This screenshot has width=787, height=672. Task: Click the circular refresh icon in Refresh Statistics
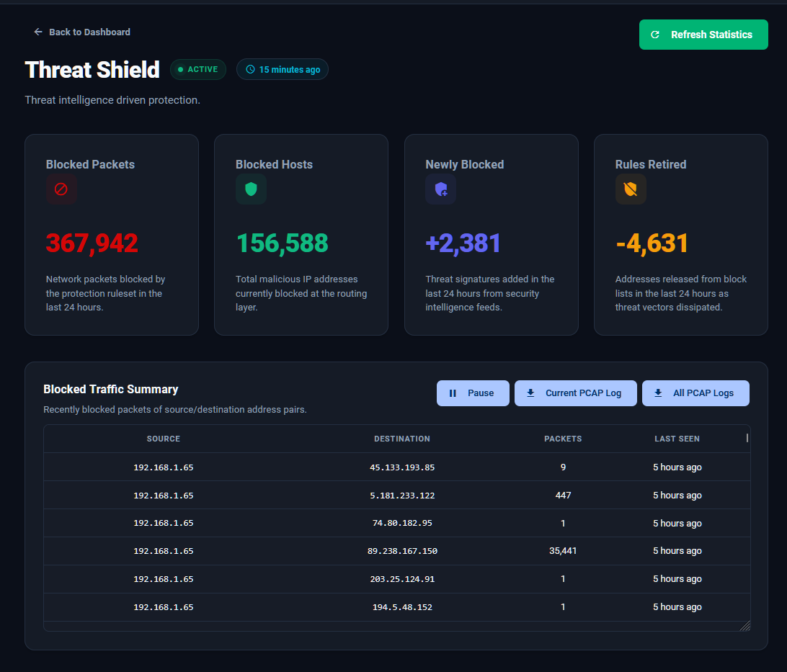point(655,35)
